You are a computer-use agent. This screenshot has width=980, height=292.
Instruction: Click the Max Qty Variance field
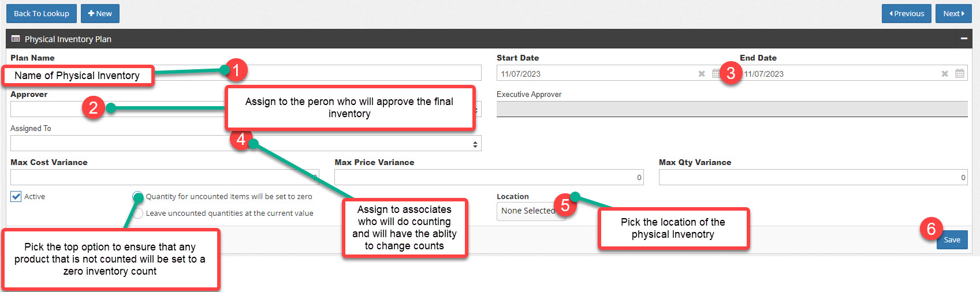[813, 177]
